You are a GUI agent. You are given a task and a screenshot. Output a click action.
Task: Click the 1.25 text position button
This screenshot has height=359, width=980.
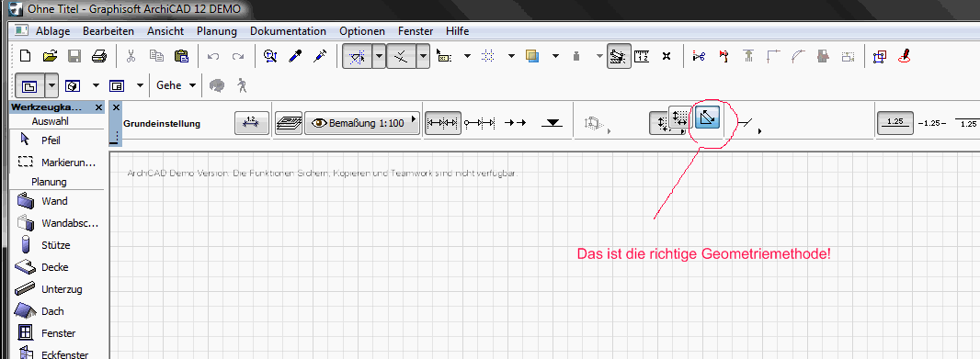pyautogui.click(x=895, y=122)
